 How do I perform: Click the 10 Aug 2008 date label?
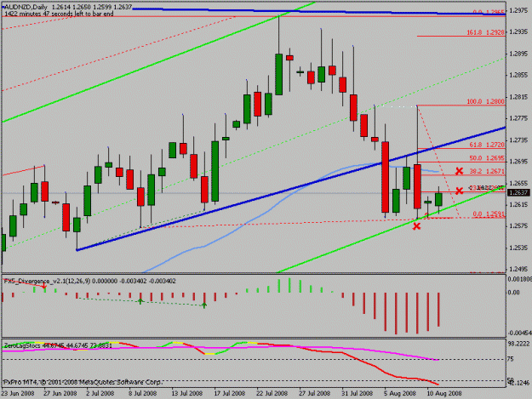pyautogui.click(x=444, y=394)
